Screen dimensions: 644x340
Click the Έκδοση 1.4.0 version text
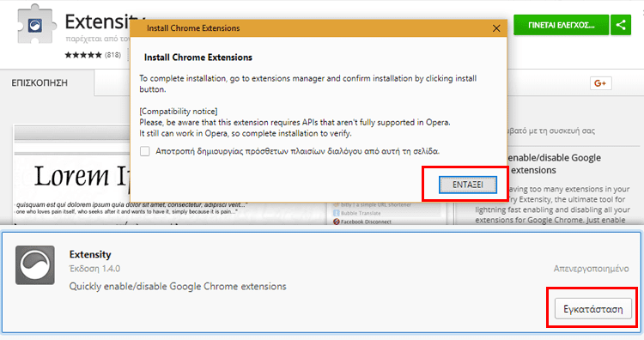coord(94,269)
